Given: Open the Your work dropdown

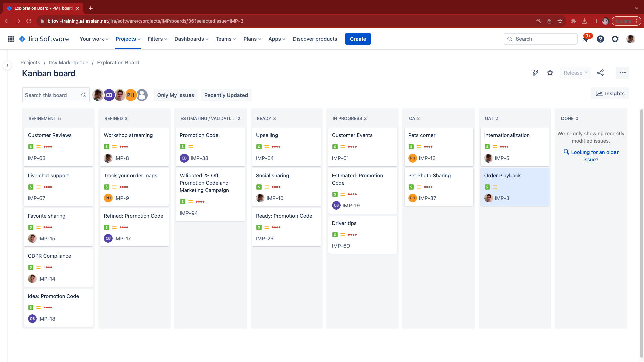Looking at the screenshot, I should pyautogui.click(x=94, y=39).
